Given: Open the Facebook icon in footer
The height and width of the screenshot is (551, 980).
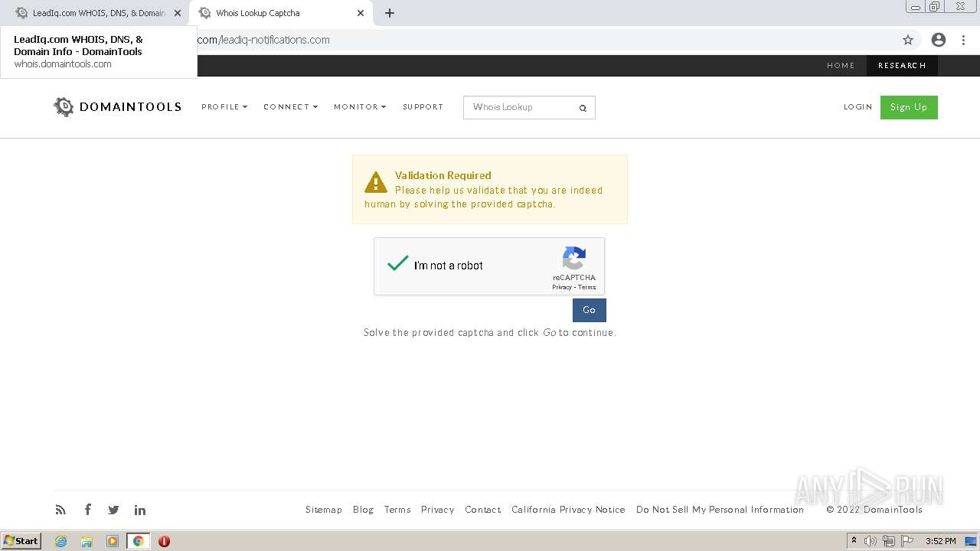Looking at the screenshot, I should tap(88, 510).
